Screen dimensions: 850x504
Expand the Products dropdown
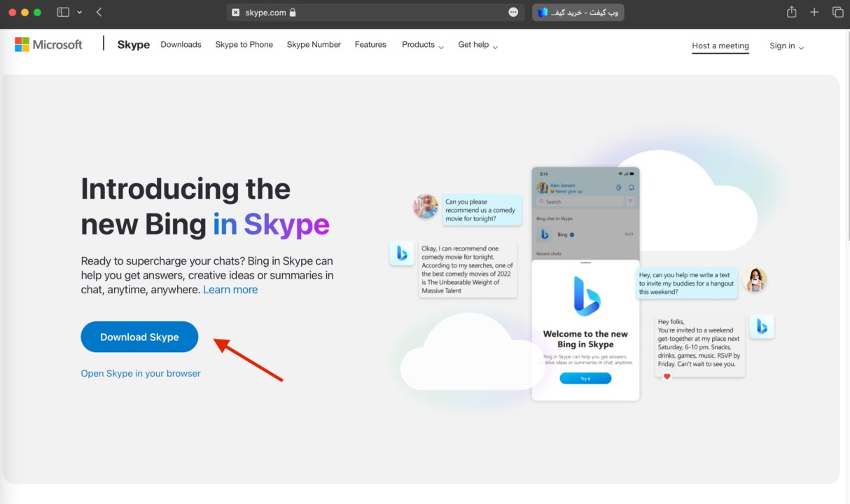(423, 45)
